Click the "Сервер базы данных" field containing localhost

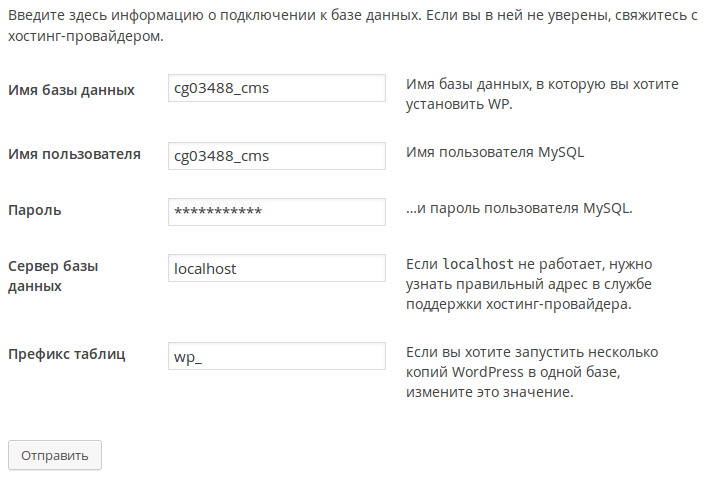click(x=277, y=268)
